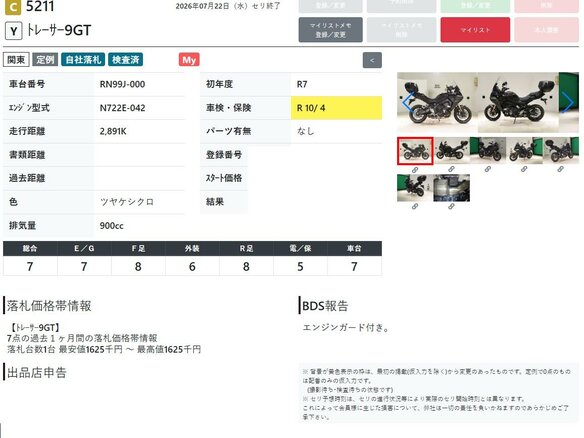
Task: Open link icon under second thumbnail
Action: click(451, 169)
